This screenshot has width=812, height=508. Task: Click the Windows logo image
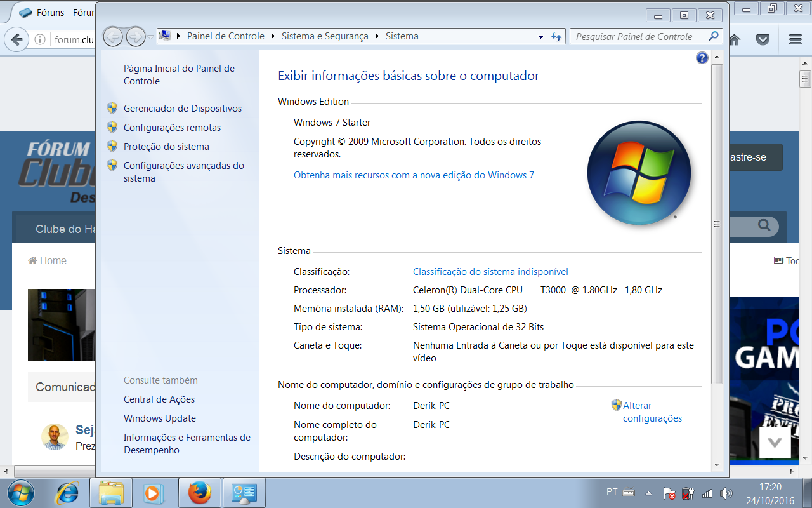pyautogui.click(x=638, y=173)
